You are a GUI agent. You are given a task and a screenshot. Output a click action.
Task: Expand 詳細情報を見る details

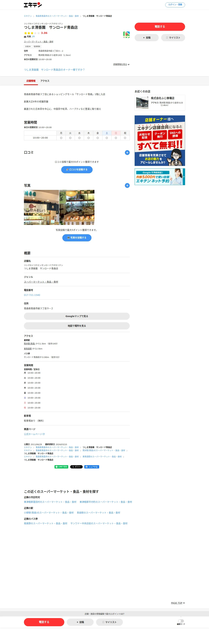click(x=121, y=64)
